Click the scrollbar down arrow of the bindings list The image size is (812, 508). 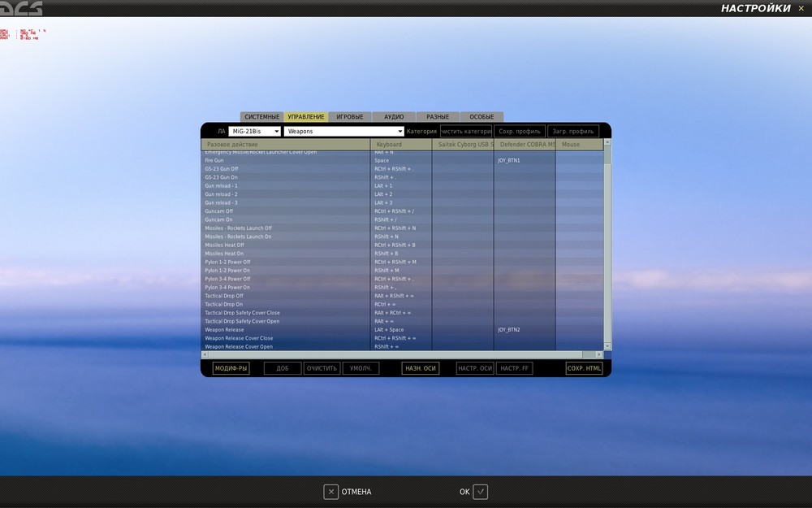click(x=607, y=346)
